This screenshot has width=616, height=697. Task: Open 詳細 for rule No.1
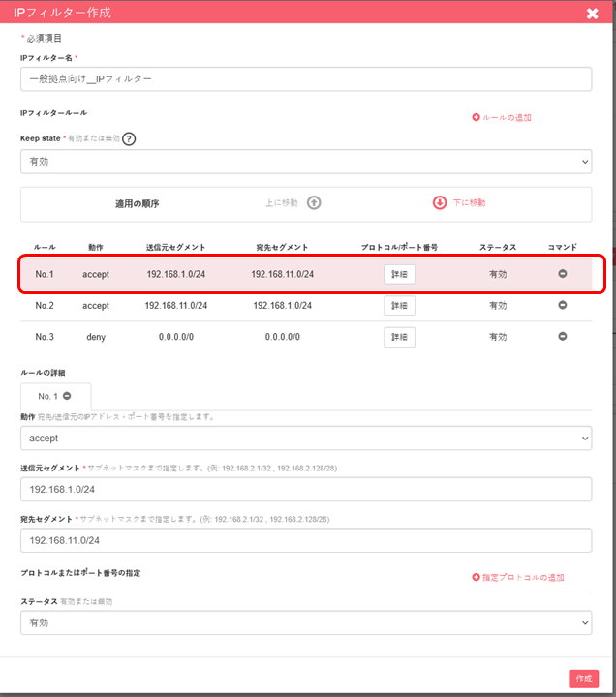click(x=399, y=274)
